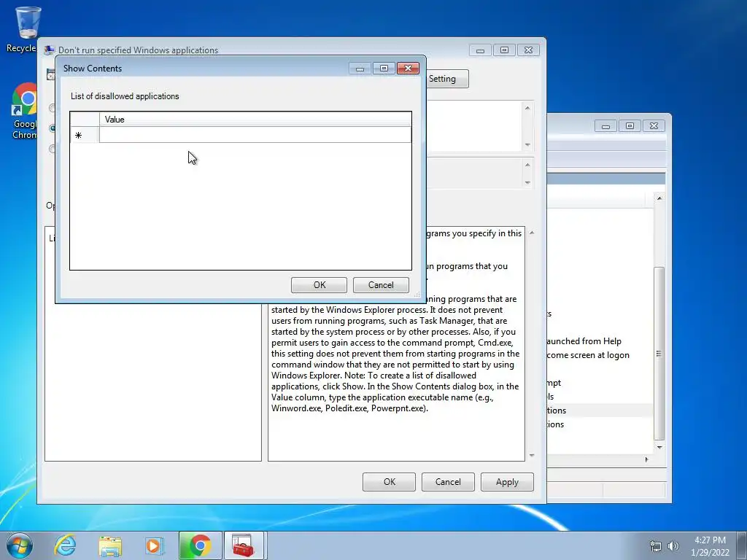Open the network tray icon
The height and width of the screenshot is (560, 747).
coord(656,546)
